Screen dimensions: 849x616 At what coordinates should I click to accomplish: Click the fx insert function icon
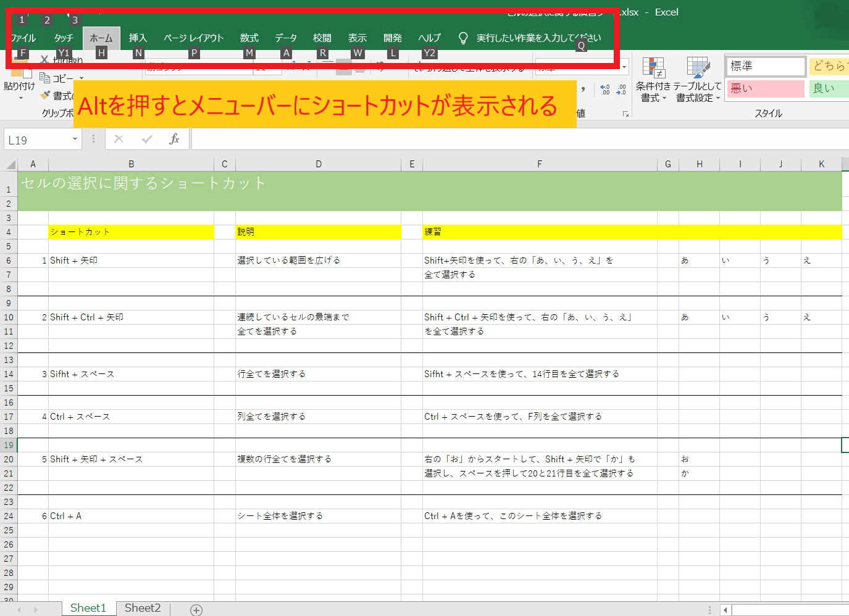point(175,139)
